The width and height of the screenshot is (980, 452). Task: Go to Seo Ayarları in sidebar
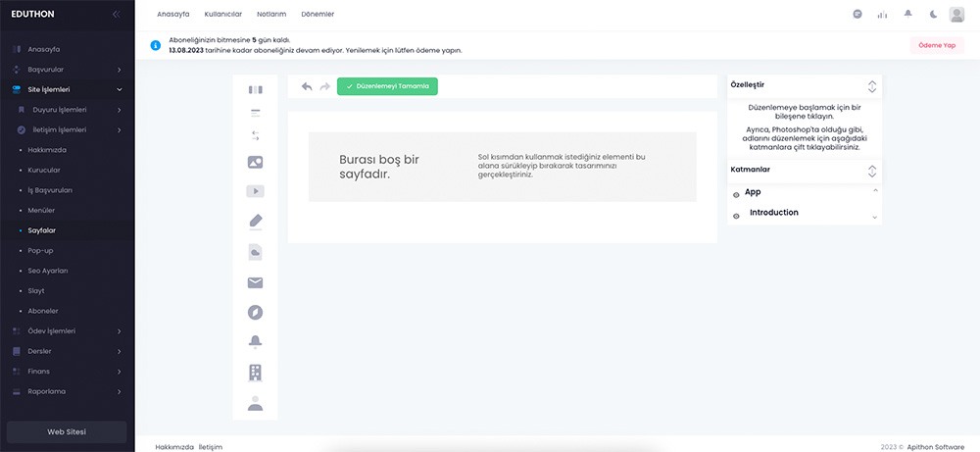(x=48, y=271)
